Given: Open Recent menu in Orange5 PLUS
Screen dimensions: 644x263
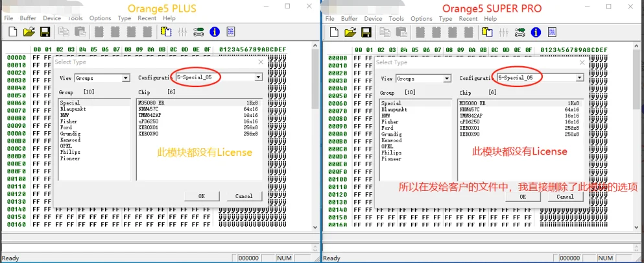Looking at the screenshot, I should pyautogui.click(x=147, y=18).
